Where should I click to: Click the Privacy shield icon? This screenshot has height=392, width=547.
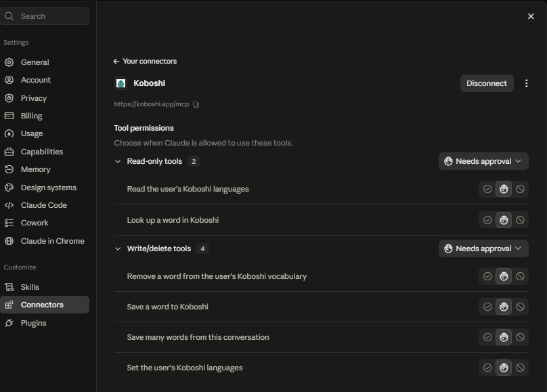coord(9,98)
